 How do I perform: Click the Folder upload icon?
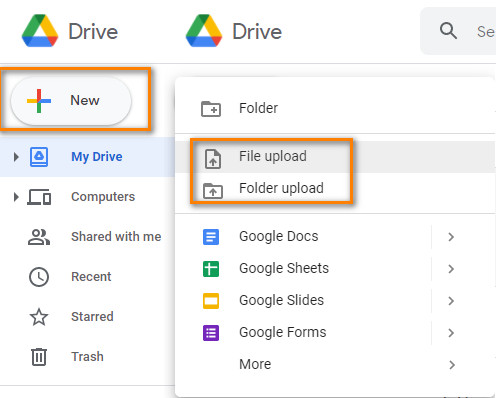point(213,191)
